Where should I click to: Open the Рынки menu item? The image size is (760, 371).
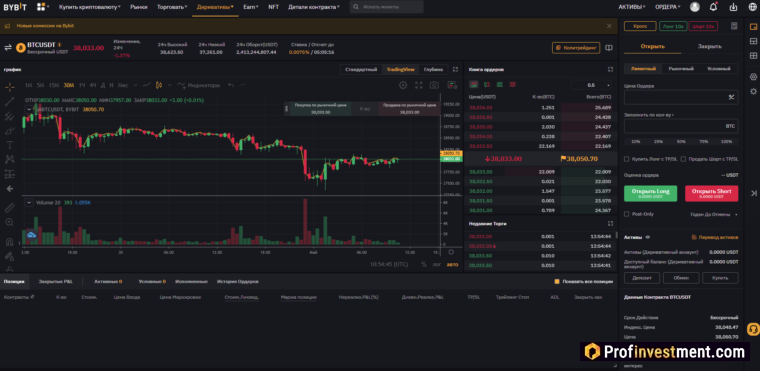[139, 7]
